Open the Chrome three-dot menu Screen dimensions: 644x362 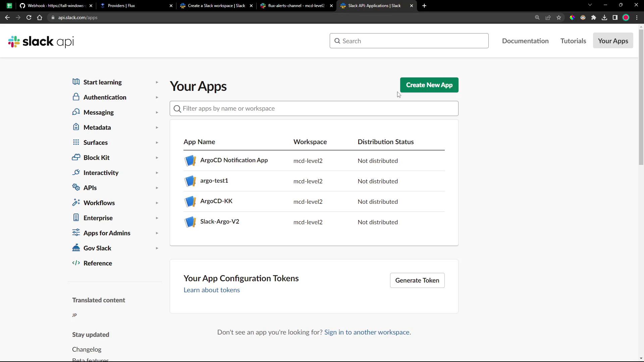(x=637, y=17)
